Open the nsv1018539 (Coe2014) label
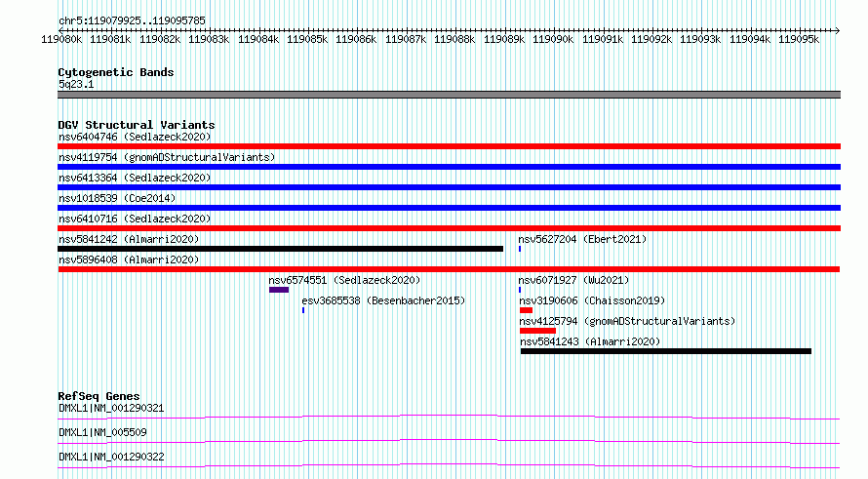868x479 pixels. (117, 198)
